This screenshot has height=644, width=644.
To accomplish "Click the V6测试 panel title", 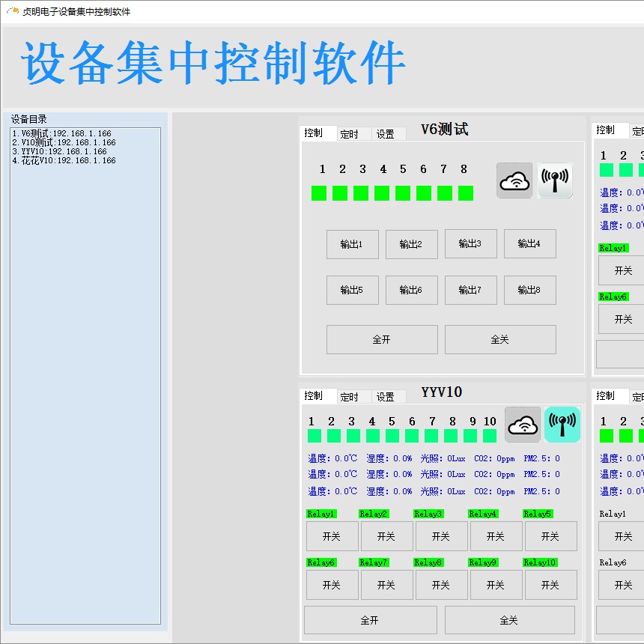I will [x=445, y=130].
